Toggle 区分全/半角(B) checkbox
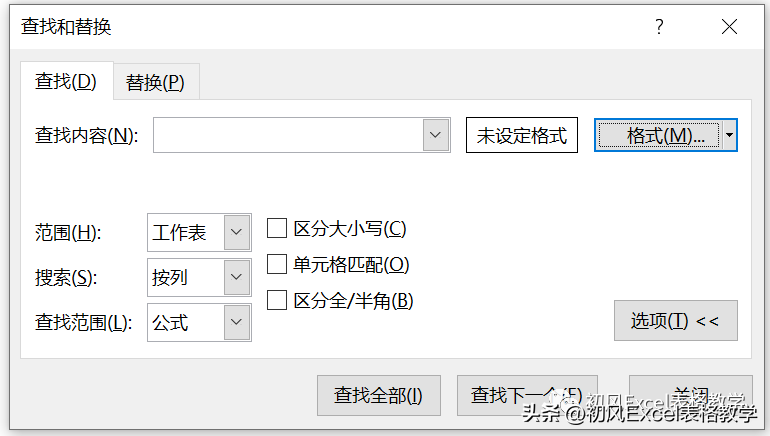Image resolution: width=770 pixels, height=436 pixels. [x=277, y=300]
